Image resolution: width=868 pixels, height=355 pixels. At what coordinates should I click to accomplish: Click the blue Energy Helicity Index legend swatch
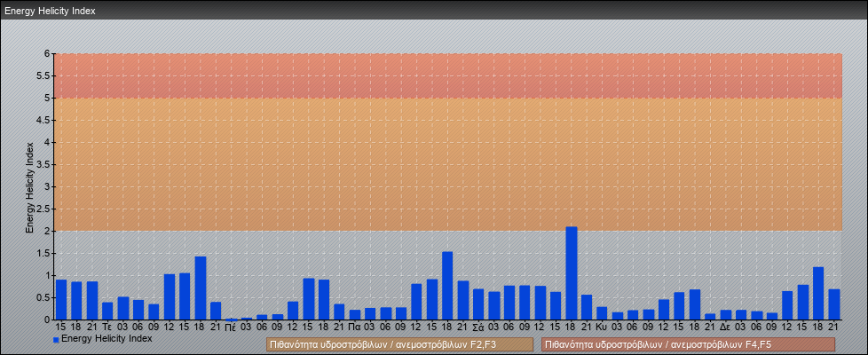56,340
